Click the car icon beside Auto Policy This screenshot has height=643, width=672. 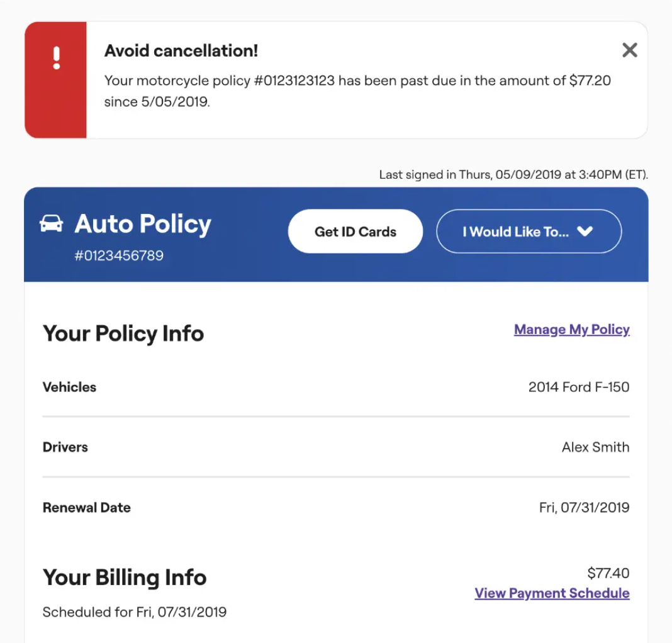52,224
